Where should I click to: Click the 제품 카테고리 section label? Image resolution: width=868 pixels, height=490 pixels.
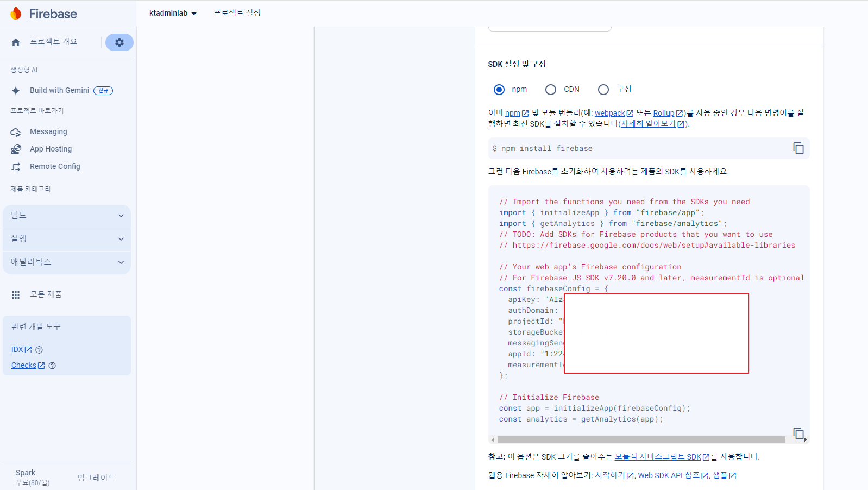click(x=30, y=189)
